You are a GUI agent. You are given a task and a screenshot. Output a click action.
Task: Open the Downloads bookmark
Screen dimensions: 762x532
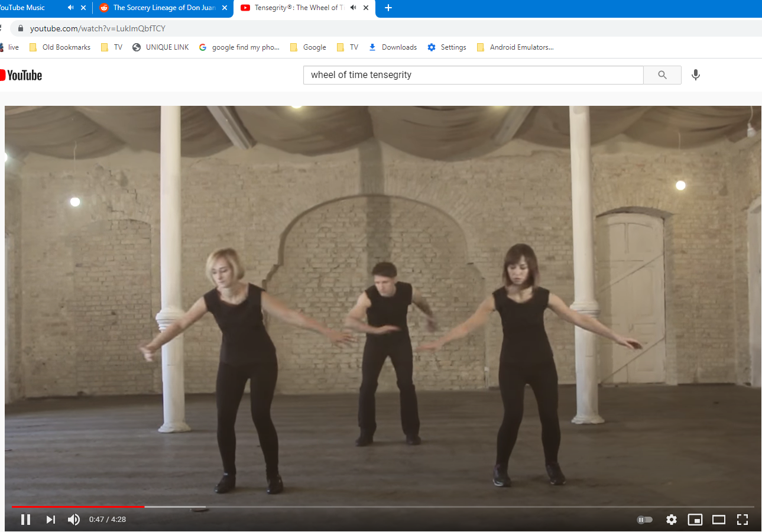click(x=393, y=47)
